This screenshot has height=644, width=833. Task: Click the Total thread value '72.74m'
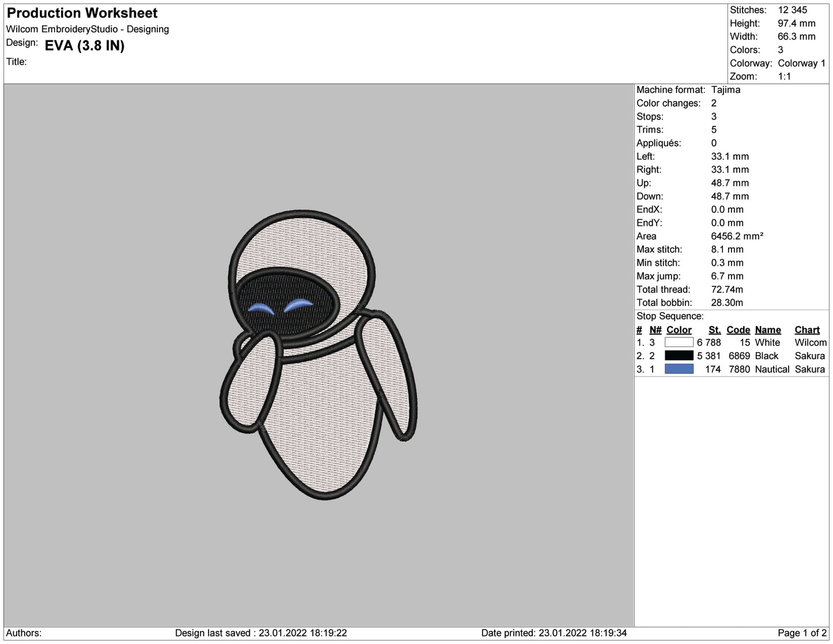(x=727, y=289)
